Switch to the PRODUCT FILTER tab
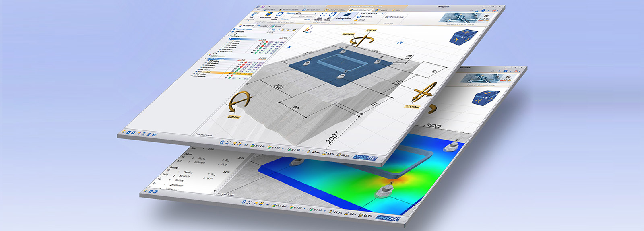The width and height of the screenshot is (644, 231). point(288,10)
